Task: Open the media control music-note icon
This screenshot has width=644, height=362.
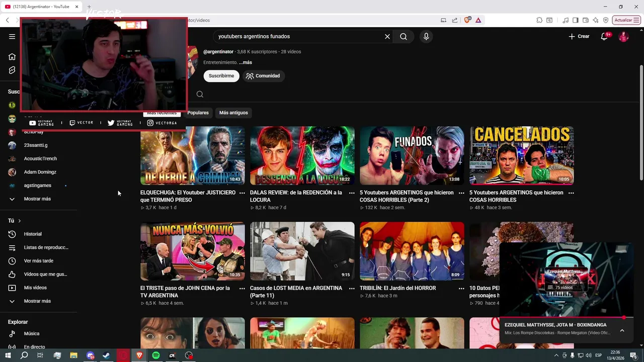Action: coord(566,20)
